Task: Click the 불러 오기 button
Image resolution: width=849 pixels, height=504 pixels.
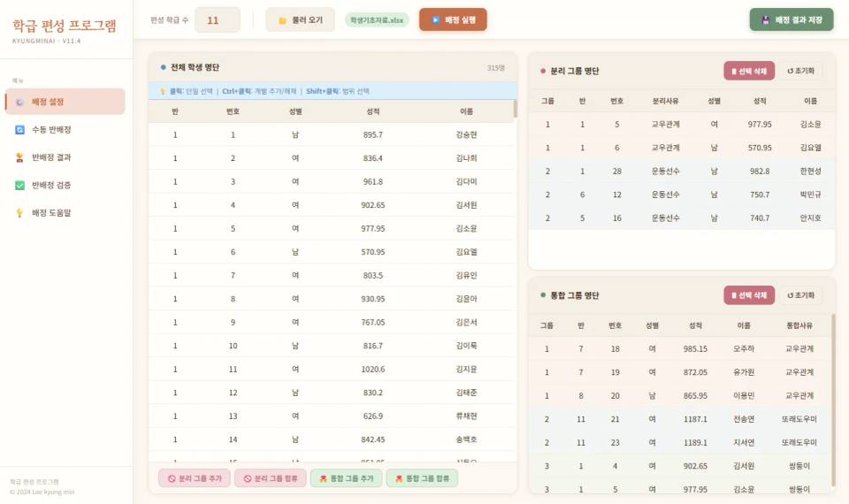Action: pos(300,20)
